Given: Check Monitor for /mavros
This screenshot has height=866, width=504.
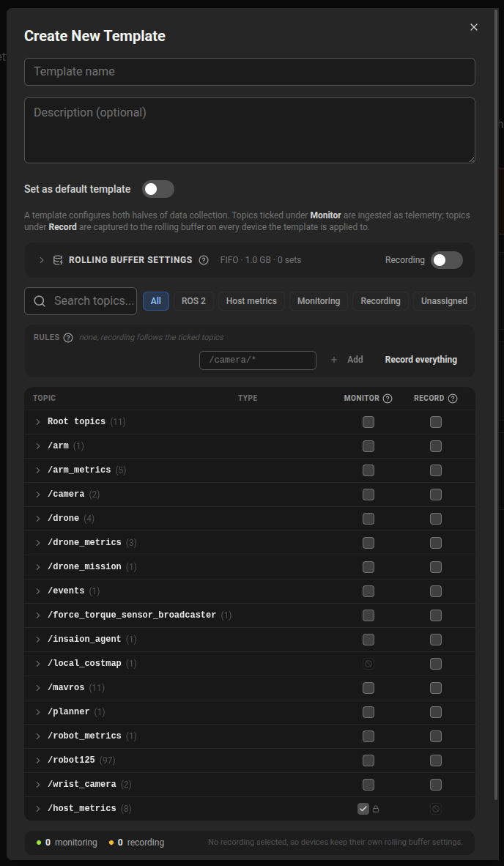Looking at the screenshot, I should [368, 688].
